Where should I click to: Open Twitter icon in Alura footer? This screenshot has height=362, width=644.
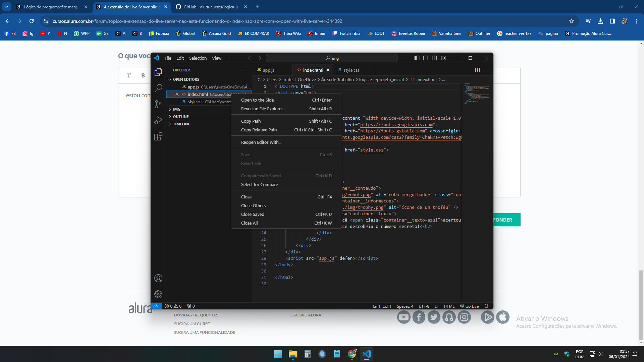[434, 317]
